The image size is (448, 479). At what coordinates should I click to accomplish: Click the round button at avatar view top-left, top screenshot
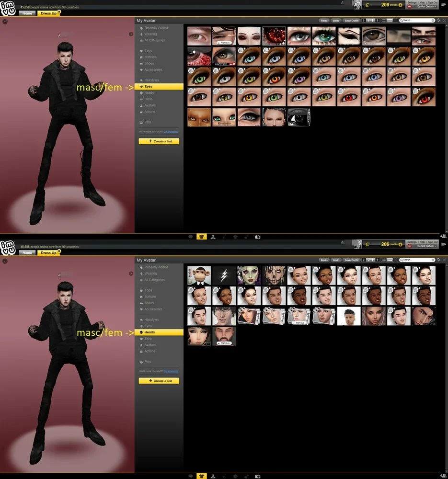click(x=5, y=22)
